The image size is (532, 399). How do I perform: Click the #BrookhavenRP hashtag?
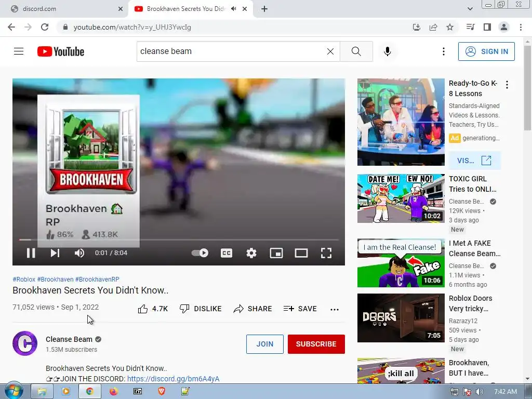(97, 279)
